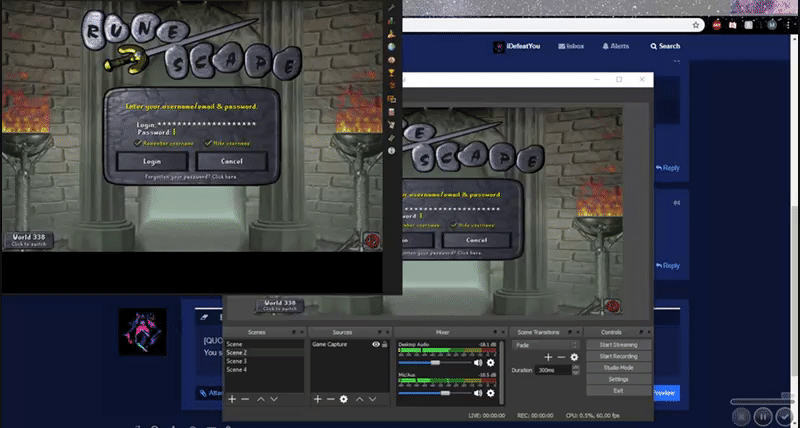This screenshot has height=428, width=800.
Task: Open OBS Settings button
Action: pos(618,379)
